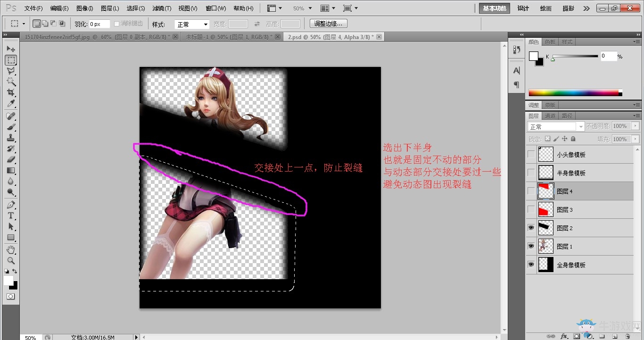The height and width of the screenshot is (340, 644).
Task: Click the color spectrum ramp
Action: [x=575, y=93]
